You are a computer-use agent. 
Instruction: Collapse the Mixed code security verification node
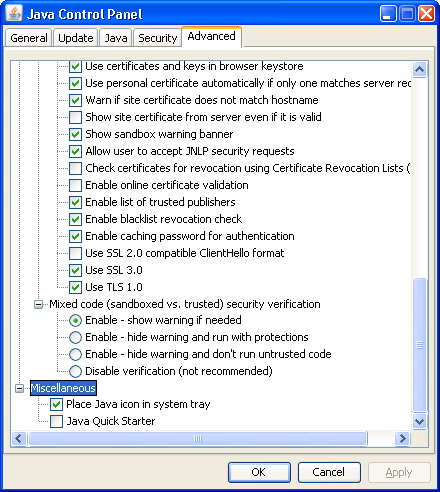click(x=39, y=304)
